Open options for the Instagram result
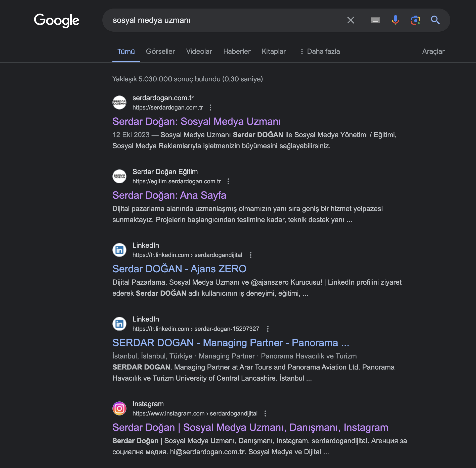This screenshot has height=468, width=476. pyautogui.click(x=265, y=413)
